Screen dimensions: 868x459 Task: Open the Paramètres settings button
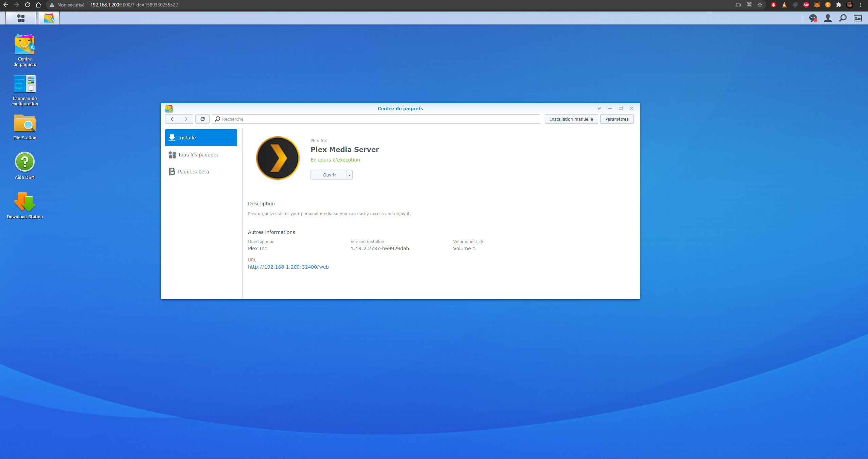click(617, 119)
